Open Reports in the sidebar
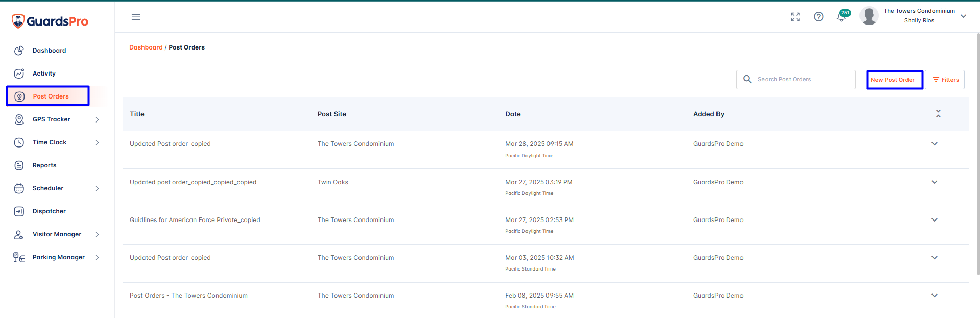The image size is (980, 318). (44, 165)
